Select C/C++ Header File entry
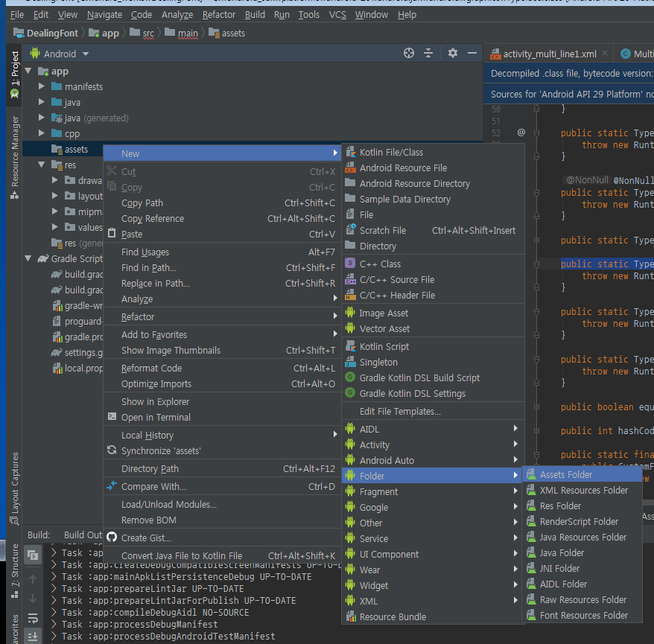The height and width of the screenshot is (644, 654). [x=433, y=295]
